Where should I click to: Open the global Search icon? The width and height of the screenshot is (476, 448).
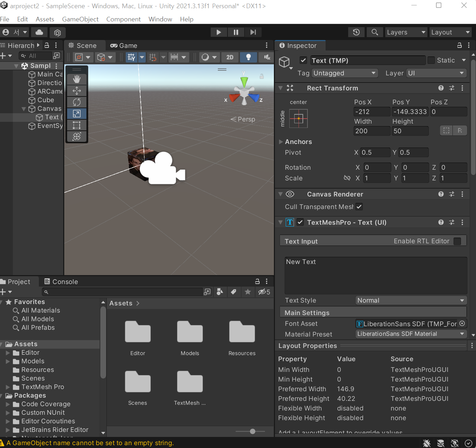tap(375, 32)
